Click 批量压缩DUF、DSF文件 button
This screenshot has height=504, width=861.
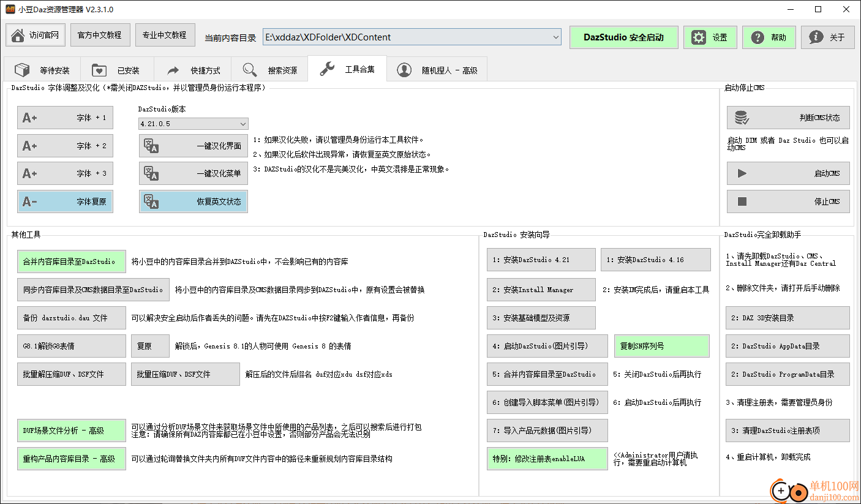[x=186, y=374]
